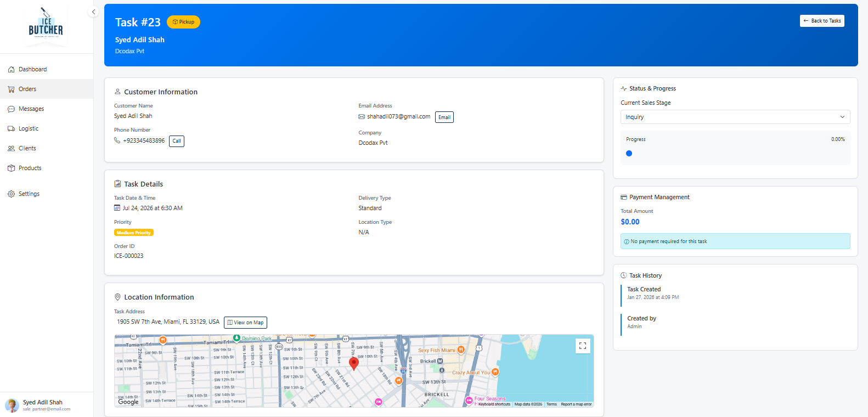868x417 pixels.
Task: Click the Back to Tasks button
Action: [x=822, y=21]
